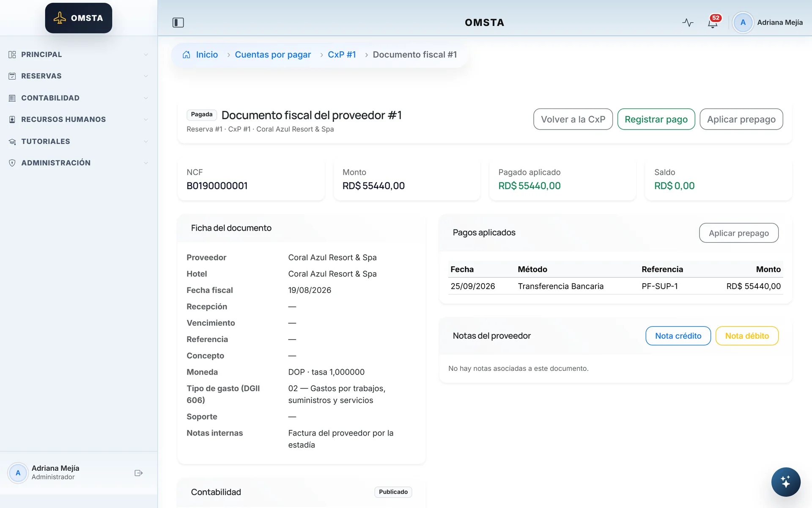Viewport: 812px width, 508px height.
Task: Add a Nota crédito
Action: pos(678,336)
